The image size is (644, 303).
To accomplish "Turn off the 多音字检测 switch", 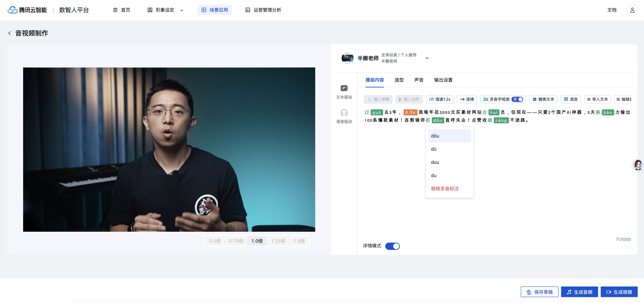I will click(517, 99).
